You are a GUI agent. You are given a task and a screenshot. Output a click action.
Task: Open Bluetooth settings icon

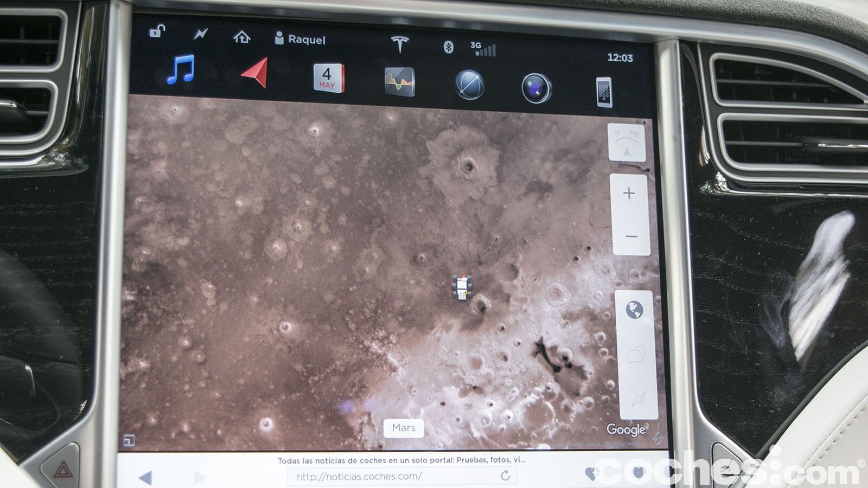click(448, 47)
